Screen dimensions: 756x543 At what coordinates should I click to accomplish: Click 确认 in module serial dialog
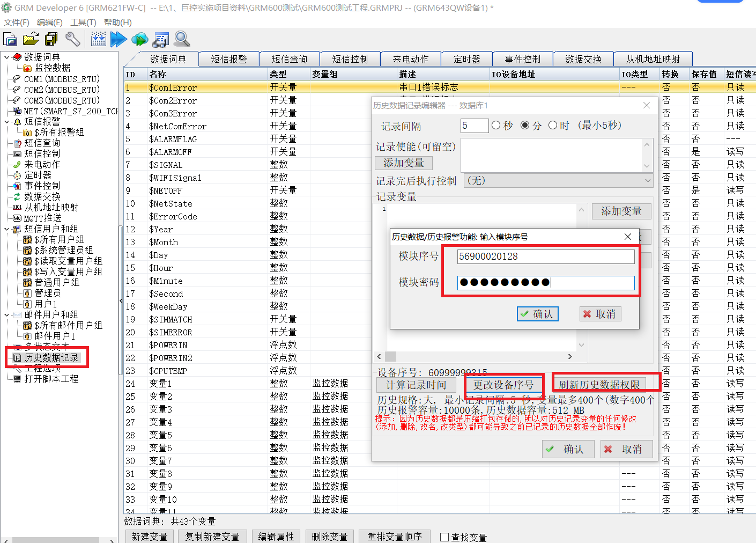(x=538, y=314)
